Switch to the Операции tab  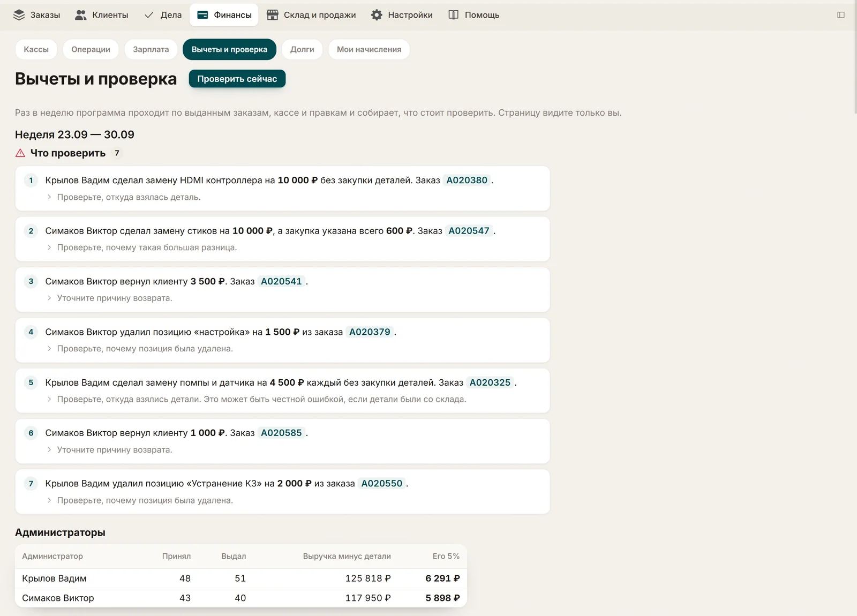(91, 49)
